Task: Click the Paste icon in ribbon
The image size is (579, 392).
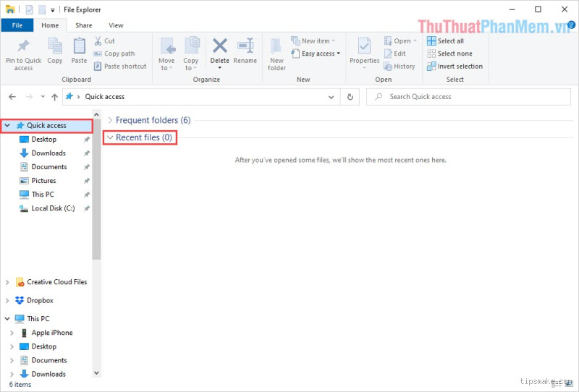Action: [x=79, y=46]
